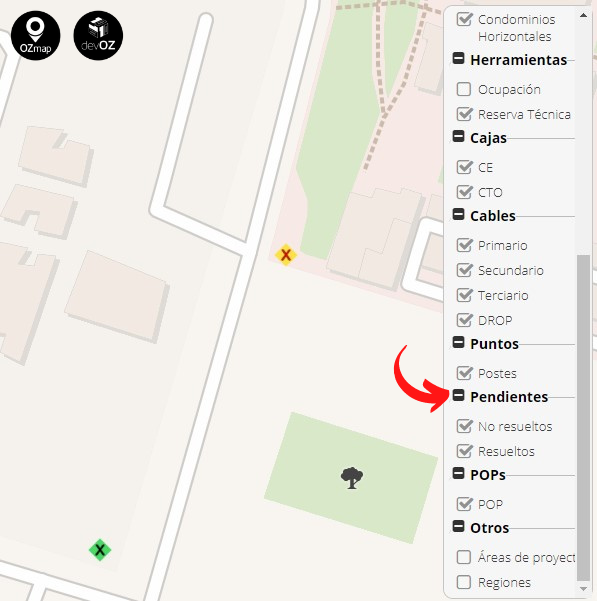Disable the No resueltos checkbox
This screenshot has height=601, width=597.
tap(464, 426)
